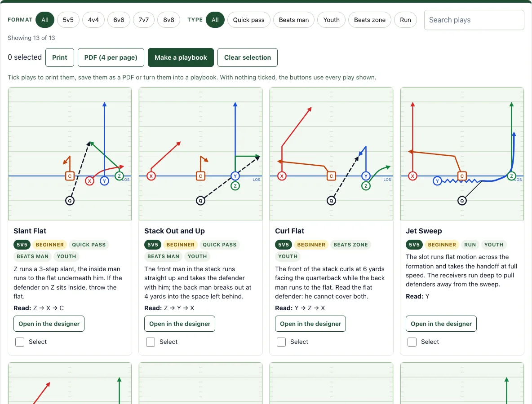Filter format by 7v7
The width and height of the screenshot is (532, 404).
(144, 20)
